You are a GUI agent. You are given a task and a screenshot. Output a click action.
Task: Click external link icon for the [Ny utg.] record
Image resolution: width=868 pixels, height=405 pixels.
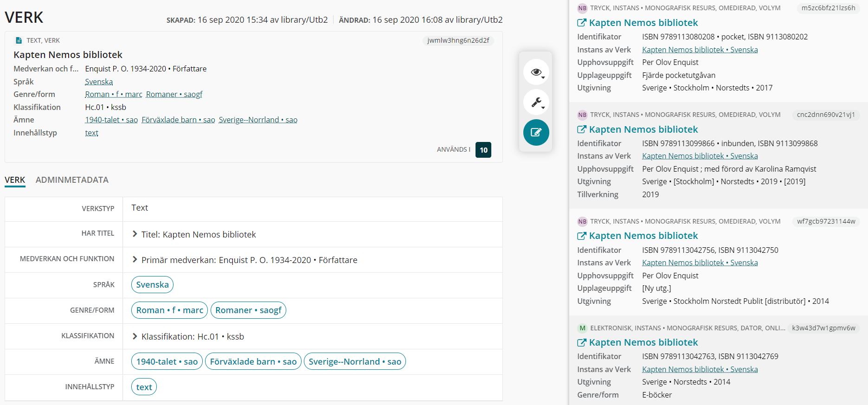pos(582,236)
